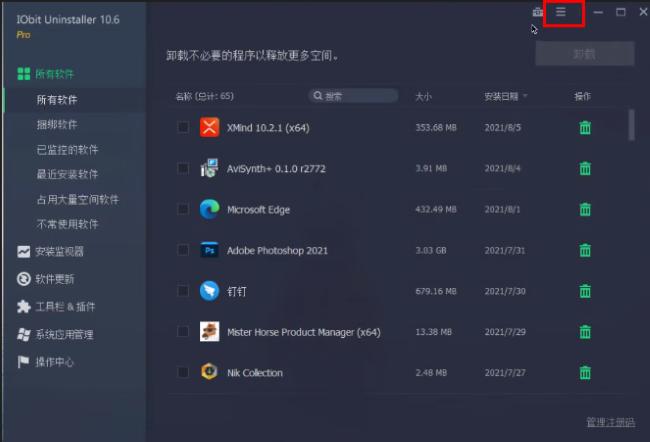Select 占用大量空间软件 sidebar item
The image size is (650, 442).
[77, 199]
